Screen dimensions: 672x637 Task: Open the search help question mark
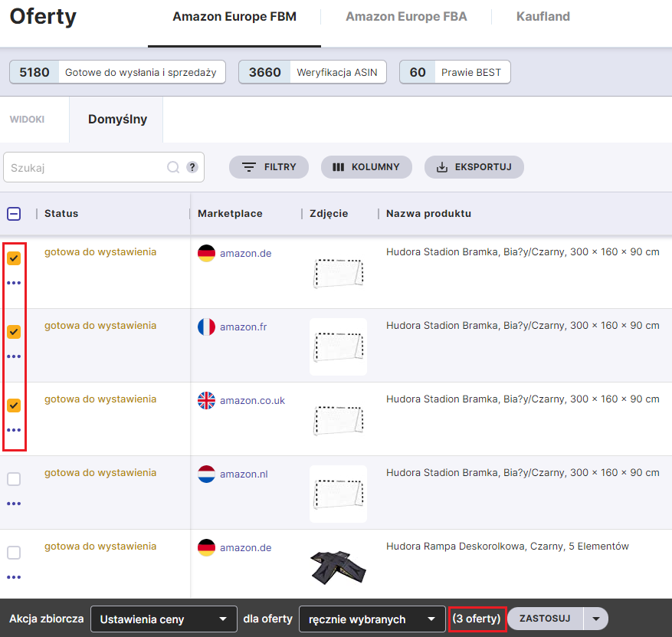(x=192, y=167)
